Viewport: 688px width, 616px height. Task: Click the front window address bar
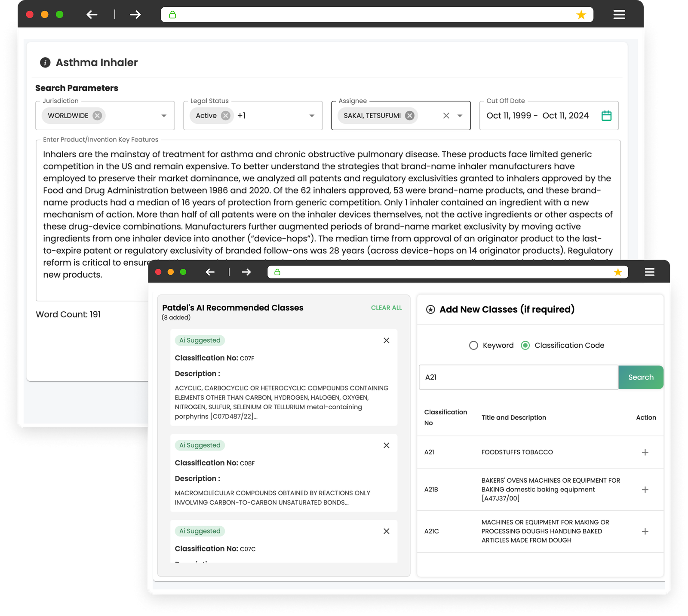tap(448, 272)
